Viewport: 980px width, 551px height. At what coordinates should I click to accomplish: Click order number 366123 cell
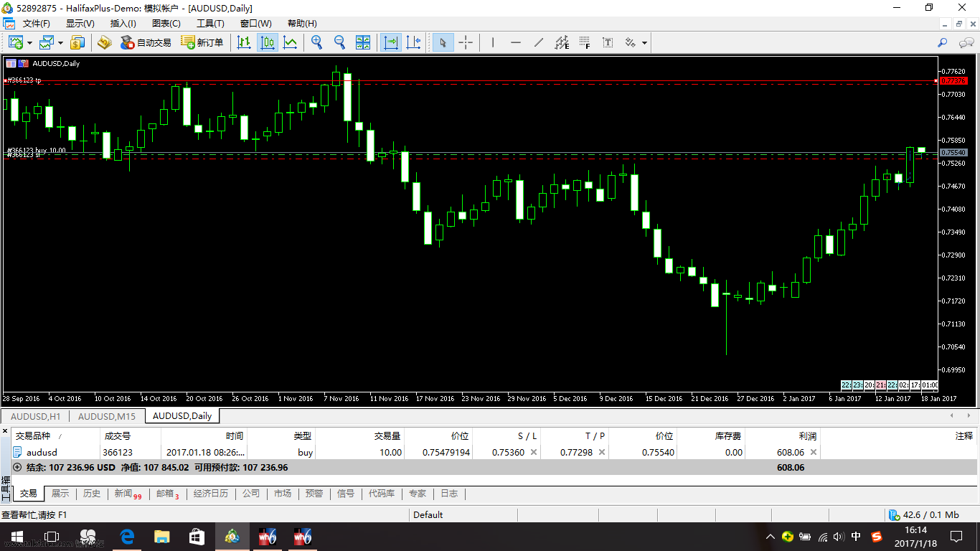pyautogui.click(x=131, y=453)
